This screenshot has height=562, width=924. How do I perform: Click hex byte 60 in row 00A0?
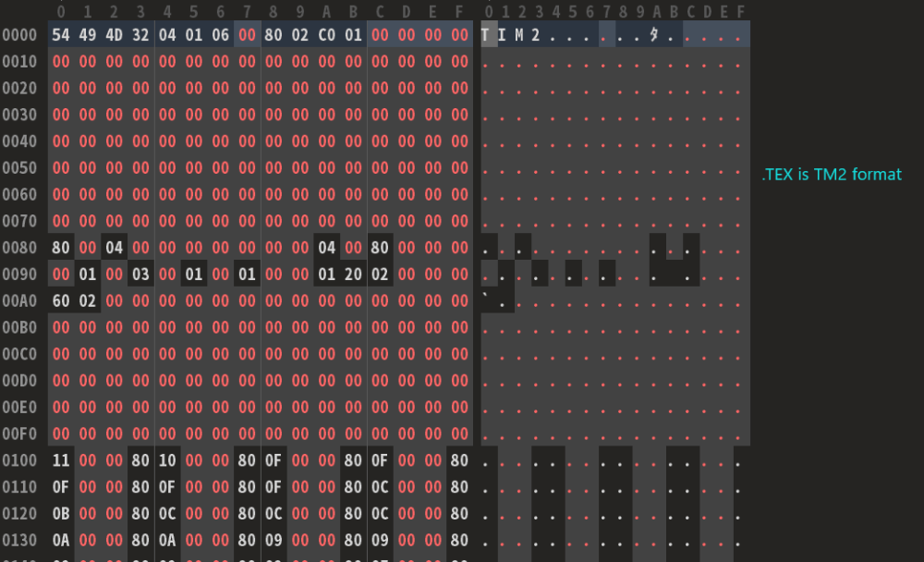click(61, 300)
